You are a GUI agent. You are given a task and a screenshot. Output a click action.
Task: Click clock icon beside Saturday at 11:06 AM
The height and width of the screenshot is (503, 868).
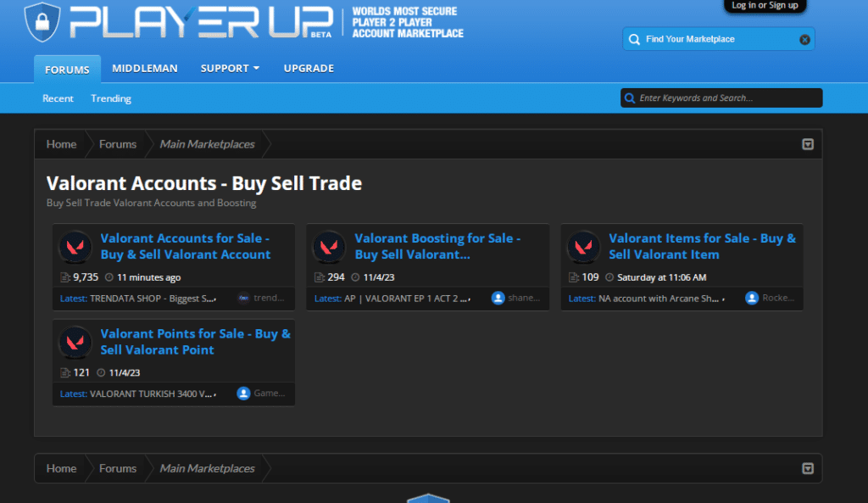point(609,277)
